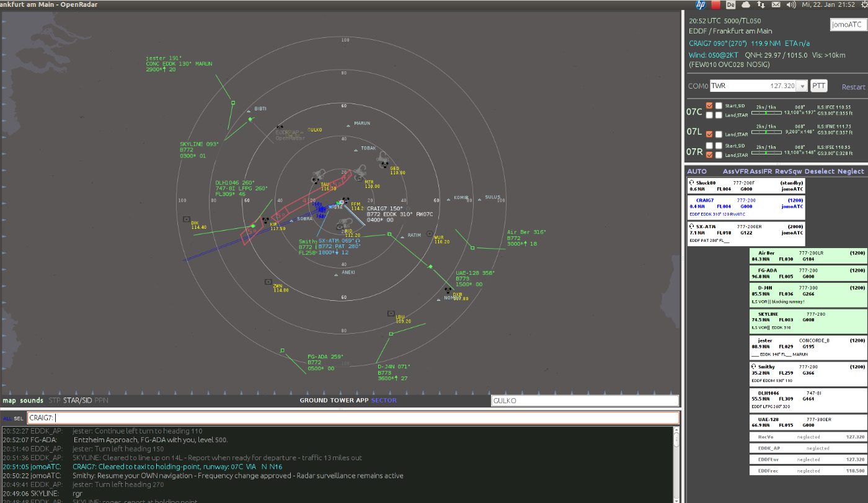868x503 pixels.
Task: Click the PTT push-to-talk button
Action: [819, 86]
